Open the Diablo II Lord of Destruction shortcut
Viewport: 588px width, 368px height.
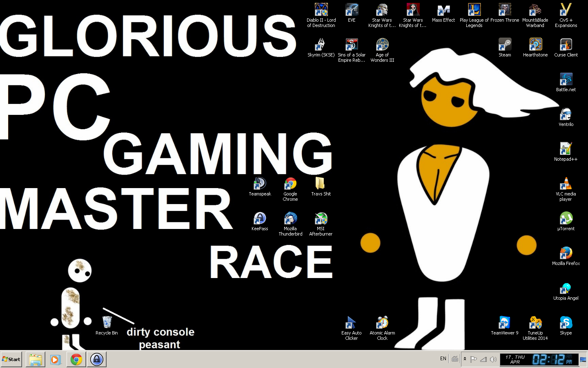[x=321, y=15]
